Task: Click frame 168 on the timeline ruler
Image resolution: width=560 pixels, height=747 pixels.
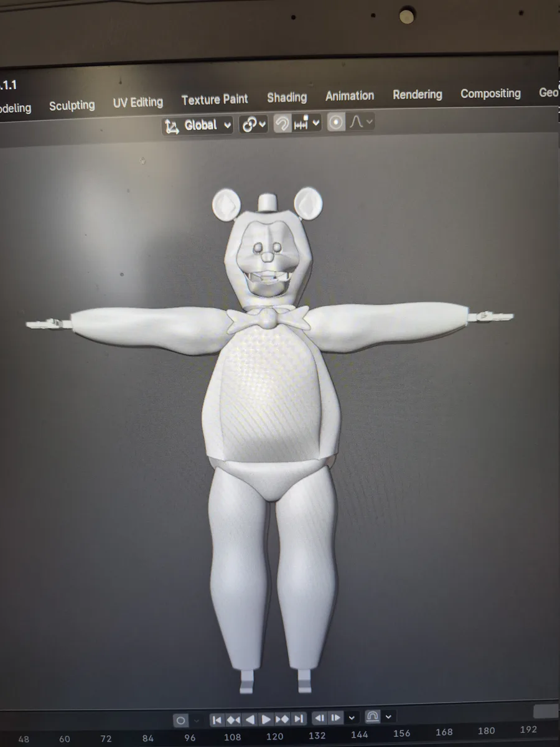Action: pyautogui.click(x=444, y=732)
